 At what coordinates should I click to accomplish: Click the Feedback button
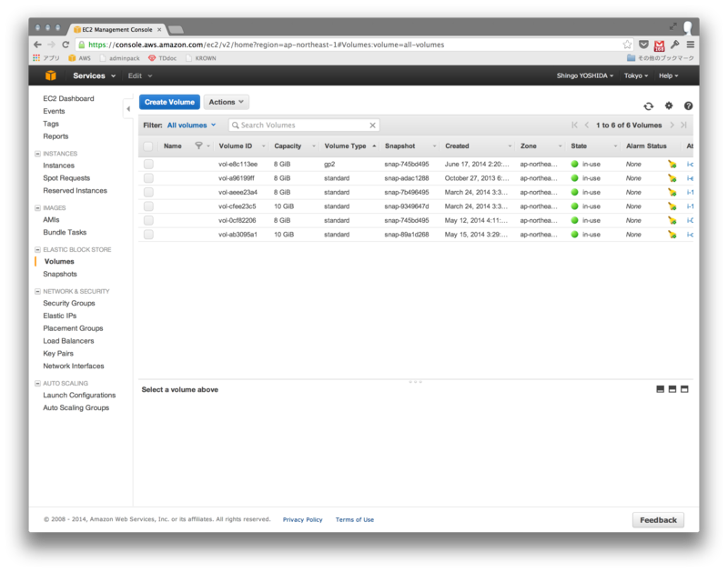pyautogui.click(x=658, y=520)
